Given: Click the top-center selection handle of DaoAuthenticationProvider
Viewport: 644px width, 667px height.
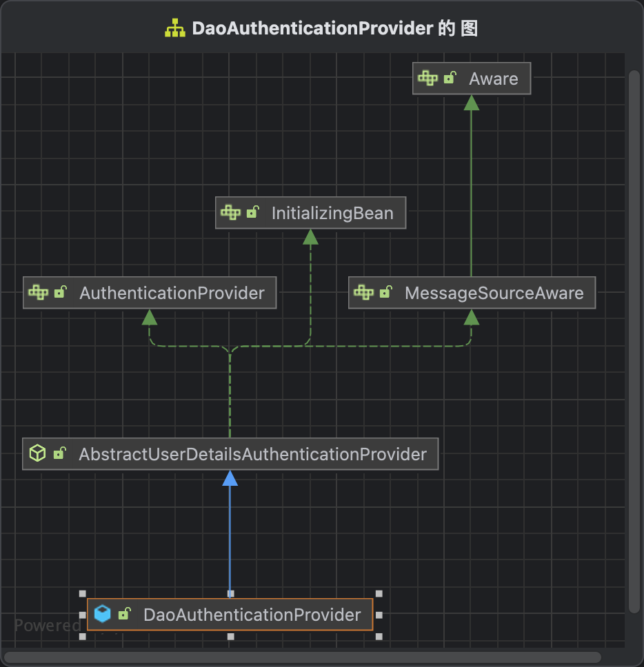Looking at the screenshot, I should click(230, 593).
